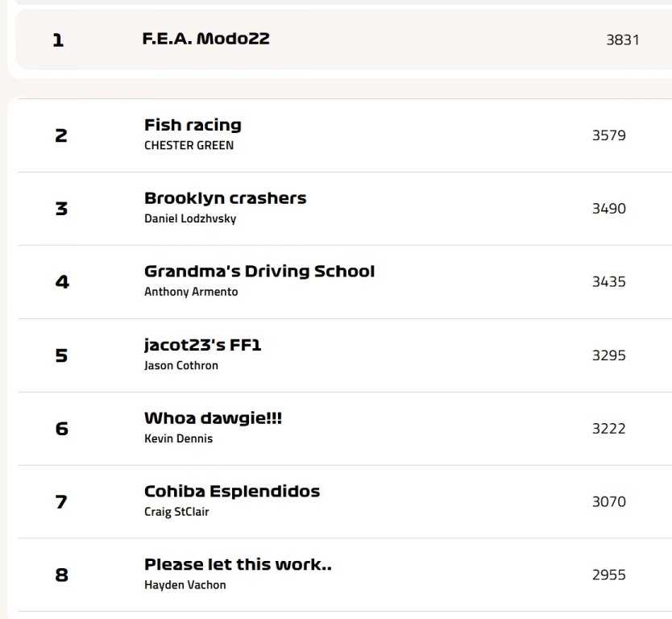The height and width of the screenshot is (619, 672).
Task: Select the 3579 points score
Action: pyautogui.click(x=608, y=135)
